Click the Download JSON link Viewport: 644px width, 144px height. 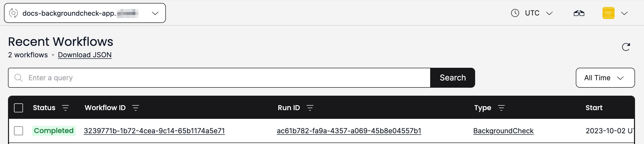84,55
